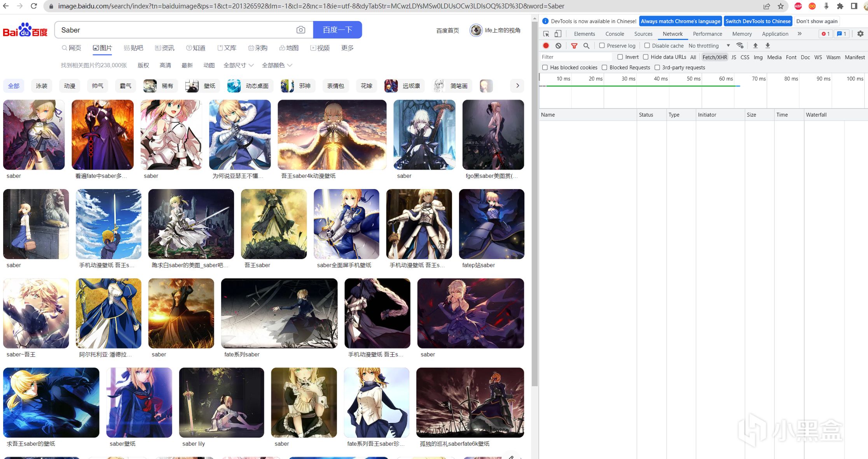Expand the 全部颜色 color dropdown

click(277, 65)
